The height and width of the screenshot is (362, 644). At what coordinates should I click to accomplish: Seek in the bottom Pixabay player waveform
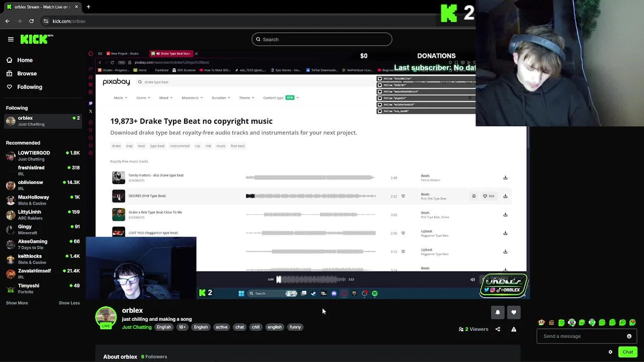(311, 280)
